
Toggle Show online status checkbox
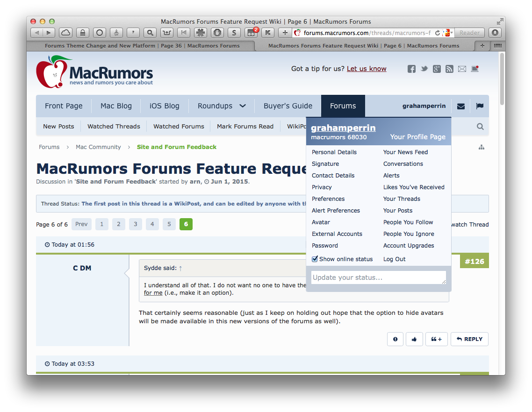315,259
